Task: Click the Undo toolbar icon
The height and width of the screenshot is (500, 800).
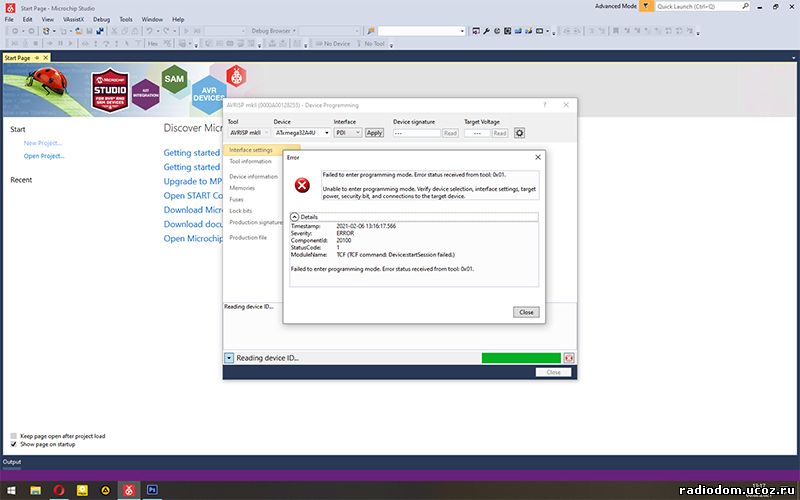Action: (149, 31)
